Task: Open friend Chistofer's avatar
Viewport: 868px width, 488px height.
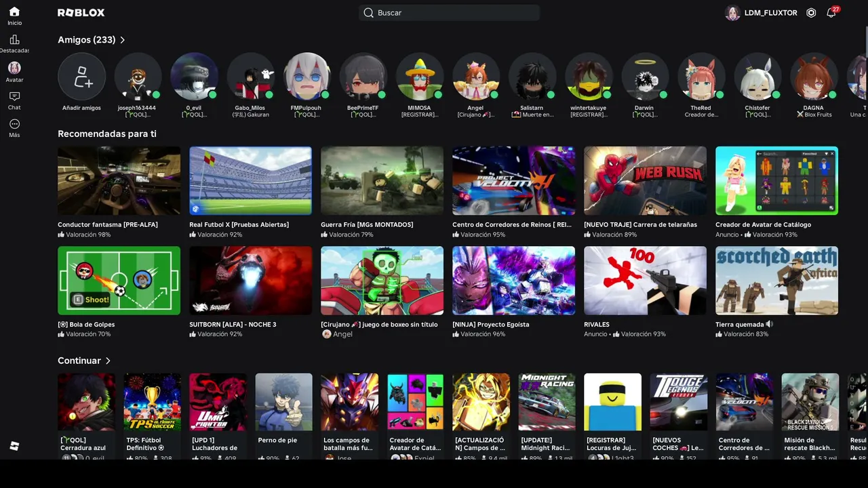Action: pyautogui.click(x=757, y=77)
